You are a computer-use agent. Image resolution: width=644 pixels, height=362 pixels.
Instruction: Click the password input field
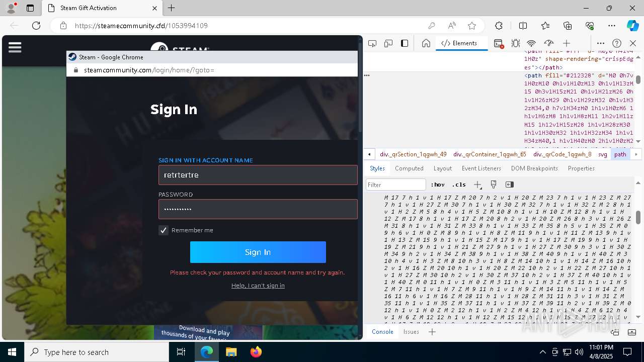[x=258, y=209]
